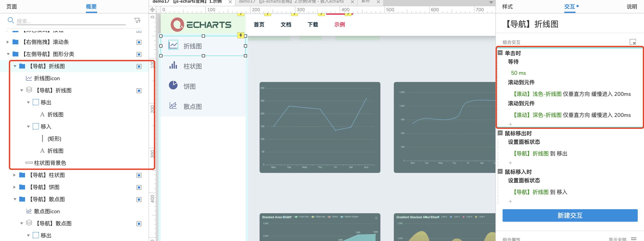Viewport: 644px width, 241px height.
Task: Toggle canvas visibility of 【导航】折线图 folder
Action: [139, 66]
